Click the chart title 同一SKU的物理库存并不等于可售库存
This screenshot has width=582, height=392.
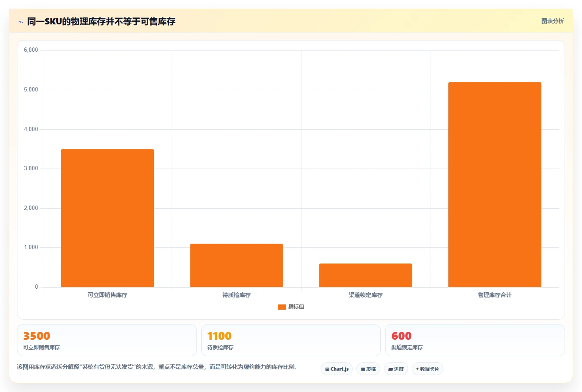pos(101,21)
